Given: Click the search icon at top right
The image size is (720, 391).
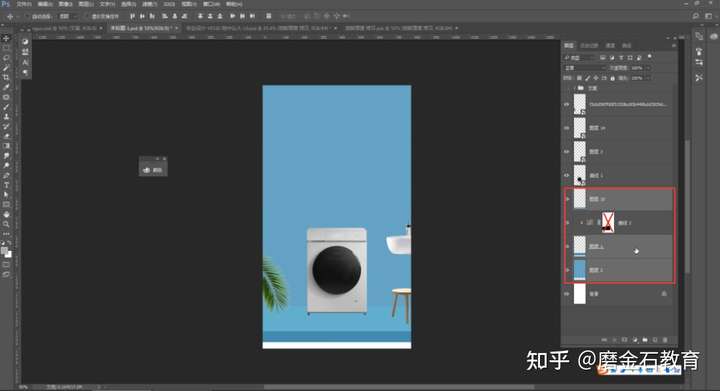Looking at the screenshot, I should click(x=696, y=16).
